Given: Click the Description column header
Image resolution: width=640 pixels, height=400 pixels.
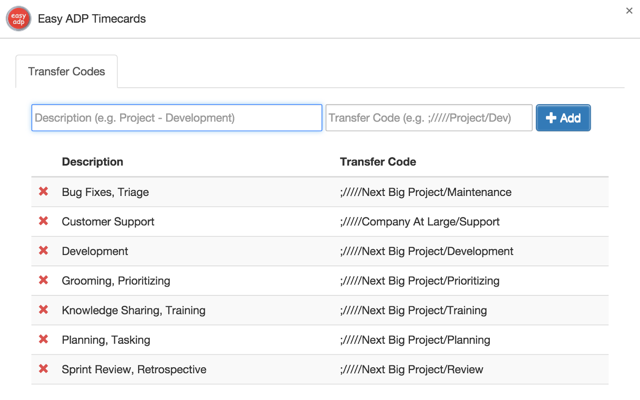Looking at the screenshot, I should 93,161.
